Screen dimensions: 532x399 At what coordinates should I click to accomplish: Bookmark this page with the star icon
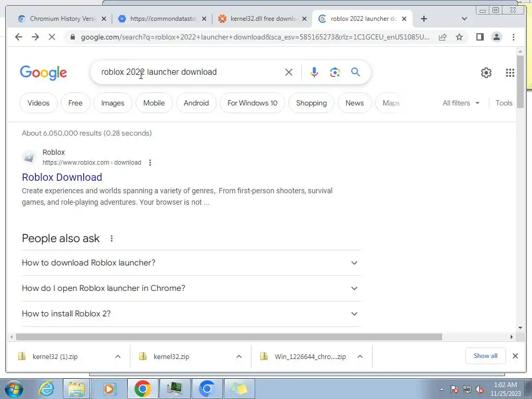459,37
